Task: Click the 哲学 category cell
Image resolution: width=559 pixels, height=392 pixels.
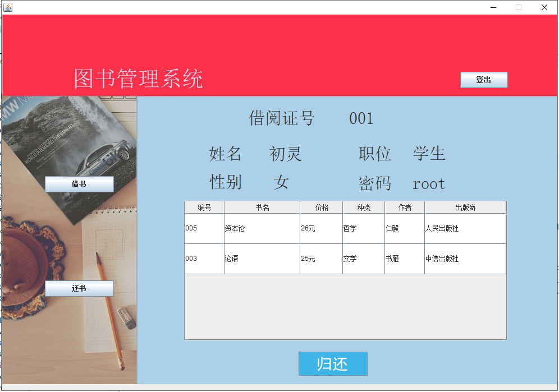Action: [364, 228]
